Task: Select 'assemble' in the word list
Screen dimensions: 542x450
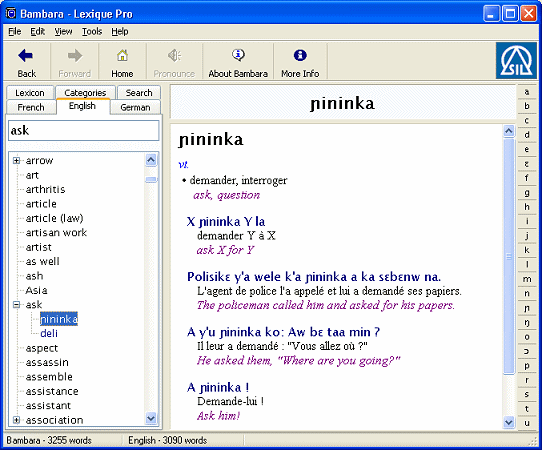Action: pos(49,377)
